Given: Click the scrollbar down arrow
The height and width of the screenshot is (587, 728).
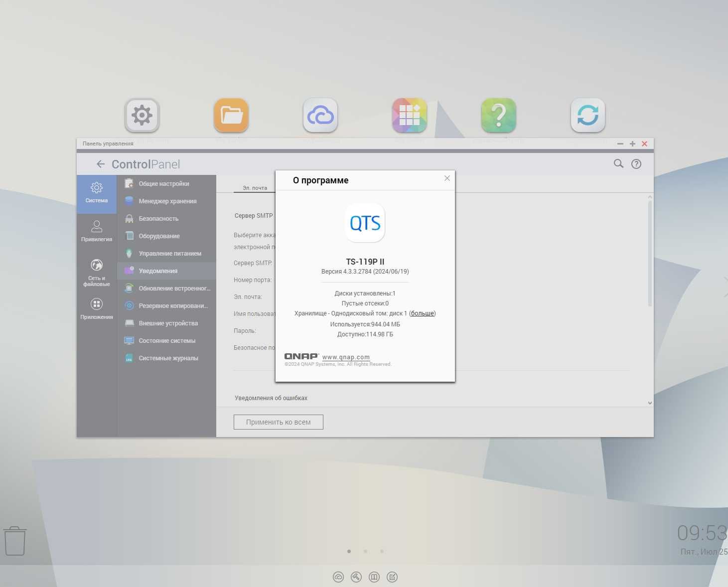Looking at the screenshot, I should (x=650, y=403).
